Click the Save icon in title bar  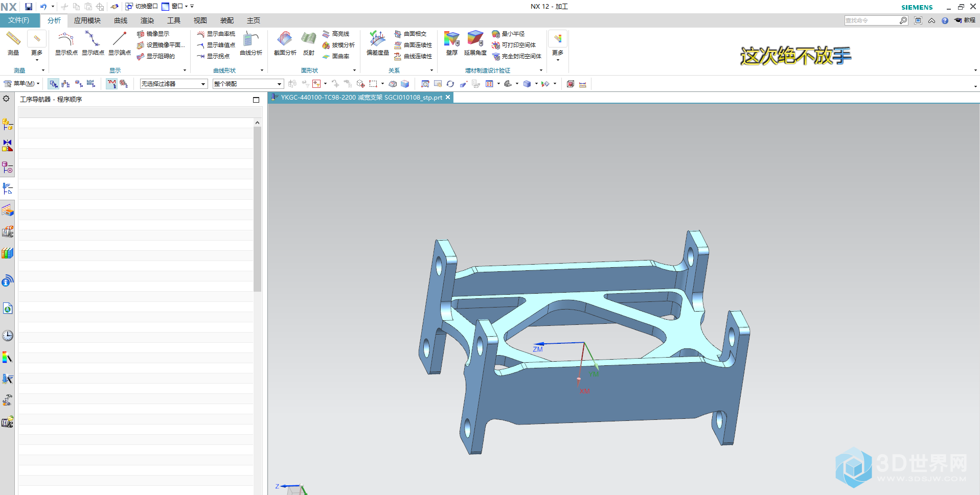point(29,7)
